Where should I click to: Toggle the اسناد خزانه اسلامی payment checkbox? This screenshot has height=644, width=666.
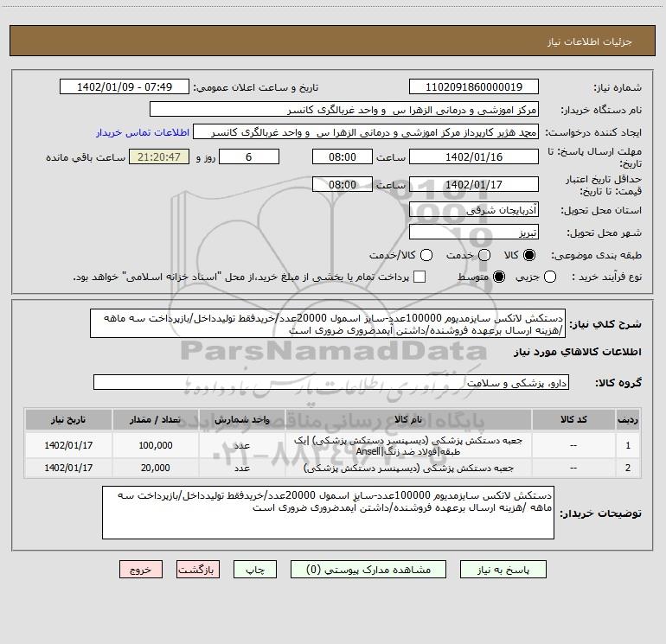pyautogui.click(x=419, y=277)
